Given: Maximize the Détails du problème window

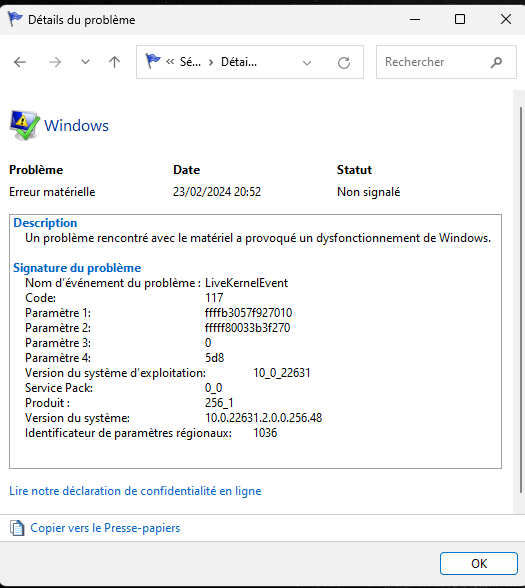Looking at the screenshot, I should click(x=460, y=19).
